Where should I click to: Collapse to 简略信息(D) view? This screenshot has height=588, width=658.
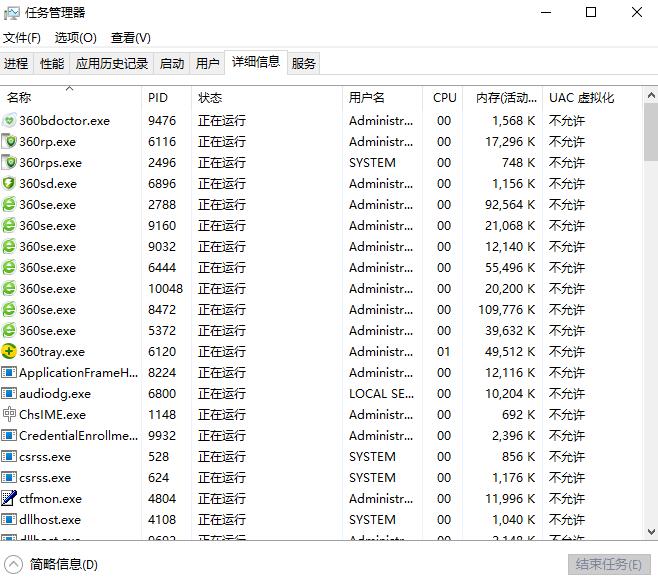click(x=51, y=564)
